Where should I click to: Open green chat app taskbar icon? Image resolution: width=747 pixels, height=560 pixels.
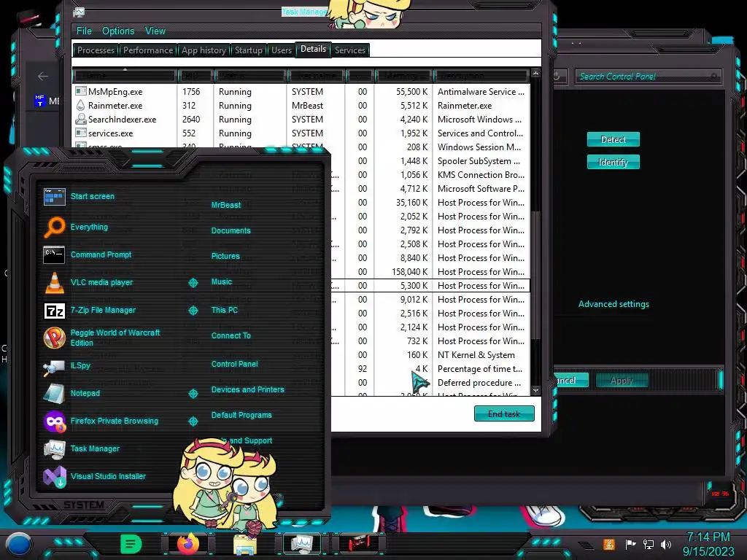tap(131, 543)
